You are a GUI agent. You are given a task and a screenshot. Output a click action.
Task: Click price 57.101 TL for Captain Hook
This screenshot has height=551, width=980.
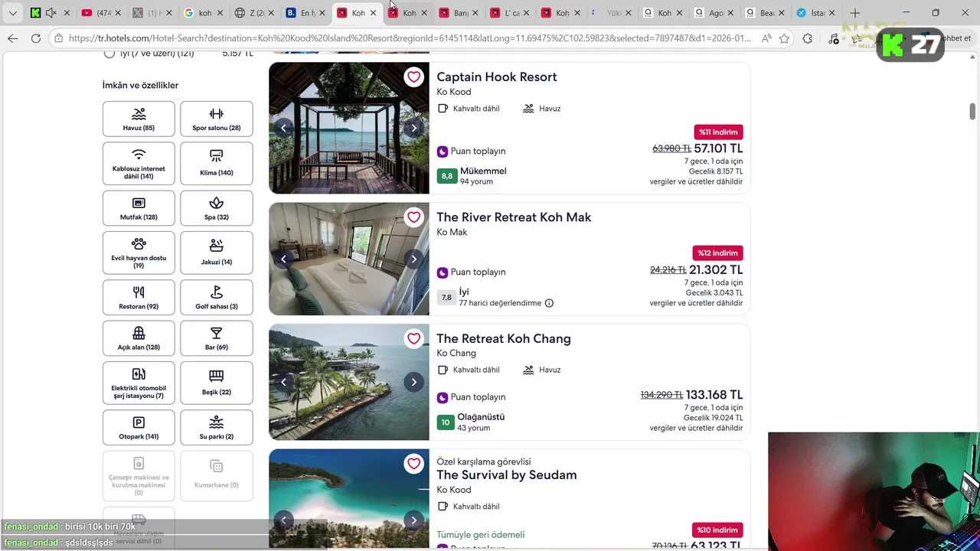pos(718,148)
